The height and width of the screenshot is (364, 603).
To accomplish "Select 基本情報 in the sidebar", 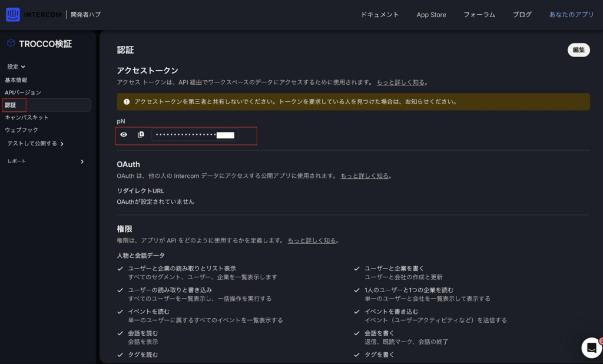I will tap(16, 80).
